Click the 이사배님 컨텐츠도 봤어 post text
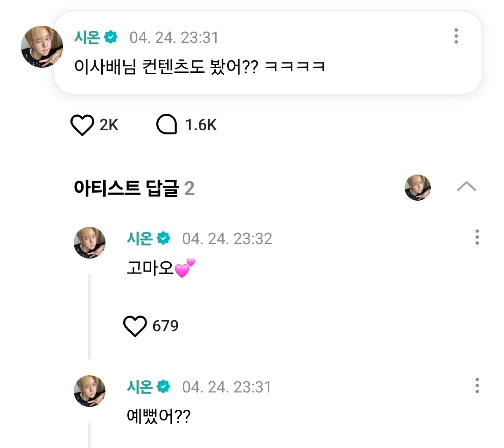This screenshot has width=504, height=448. tap(199, 67)
